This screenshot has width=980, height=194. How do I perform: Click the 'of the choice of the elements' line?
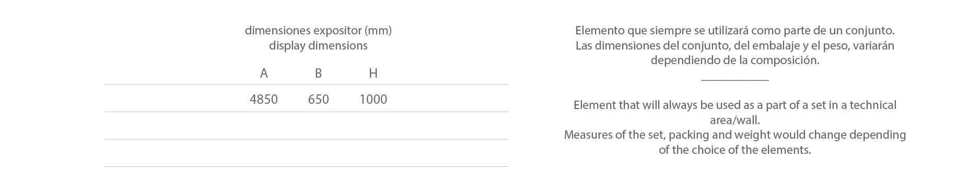click(735, 150)
